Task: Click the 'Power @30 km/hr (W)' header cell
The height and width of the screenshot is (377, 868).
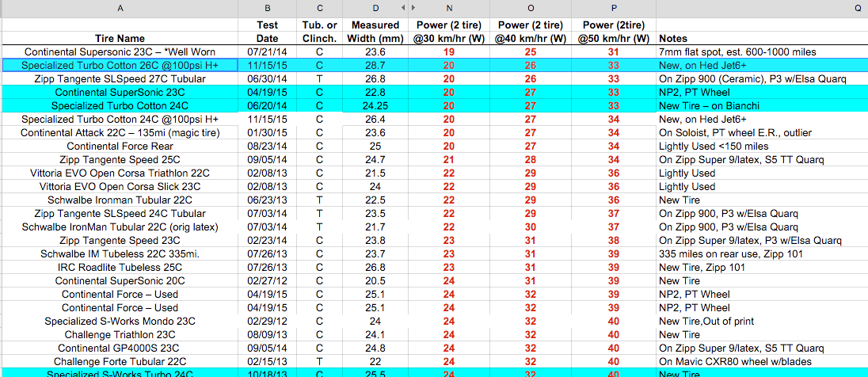Action: (449, 32)
